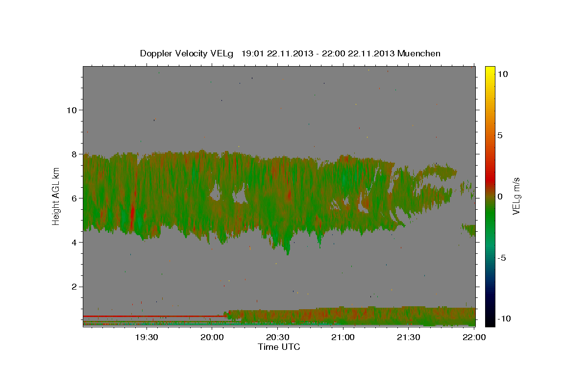This screenshot has height=392, width=588.
Task: Click the 'Time UTC' axis label
Action: tap(279, 347)
